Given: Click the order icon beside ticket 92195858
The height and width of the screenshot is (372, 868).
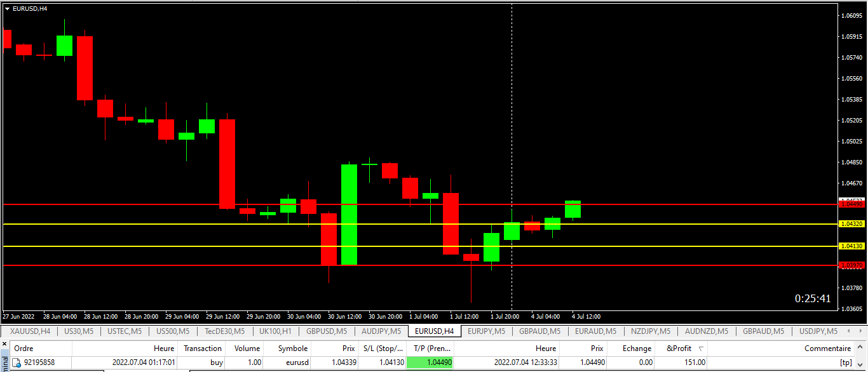Looking at the screenshot, I should pyautogui.click(x=17, y=362).
